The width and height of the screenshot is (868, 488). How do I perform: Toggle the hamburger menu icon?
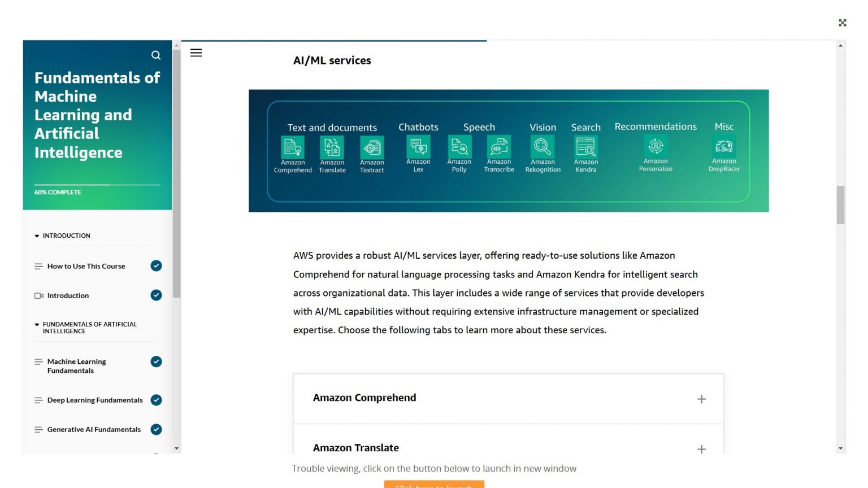pyautogui.click(x=196, y=53)
